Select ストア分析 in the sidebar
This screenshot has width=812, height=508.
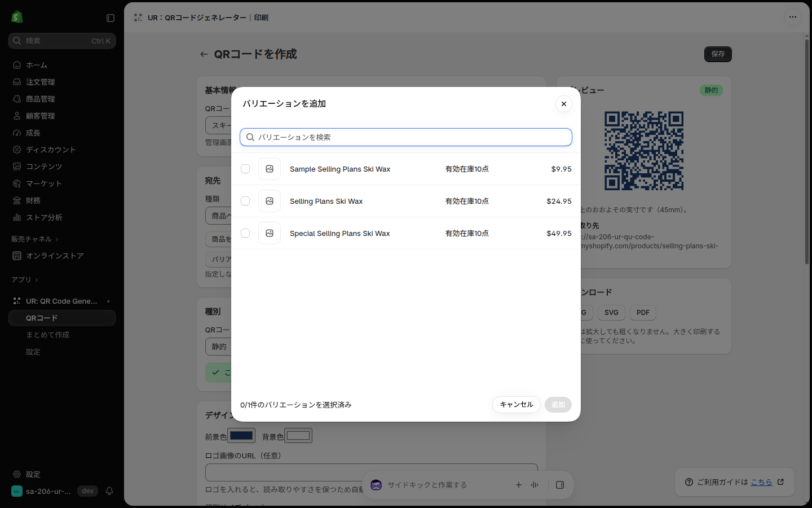62,217
